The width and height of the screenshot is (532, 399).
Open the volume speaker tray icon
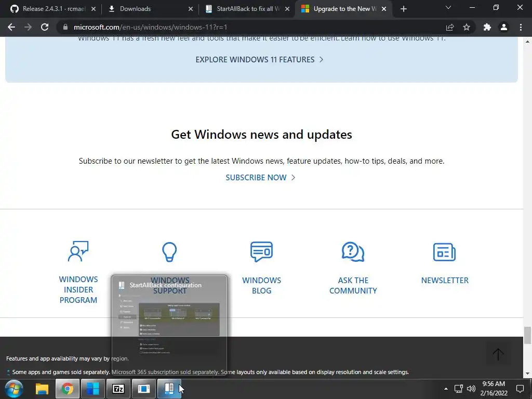point(471,389)
